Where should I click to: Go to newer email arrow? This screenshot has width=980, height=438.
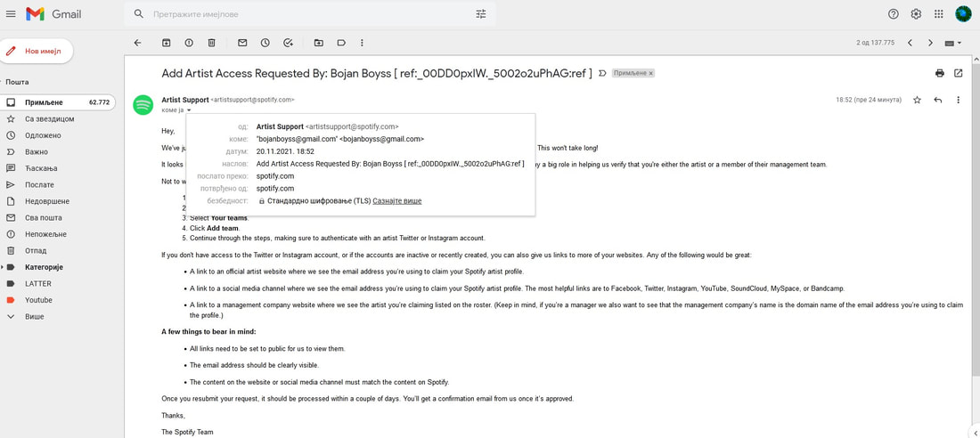910,43
